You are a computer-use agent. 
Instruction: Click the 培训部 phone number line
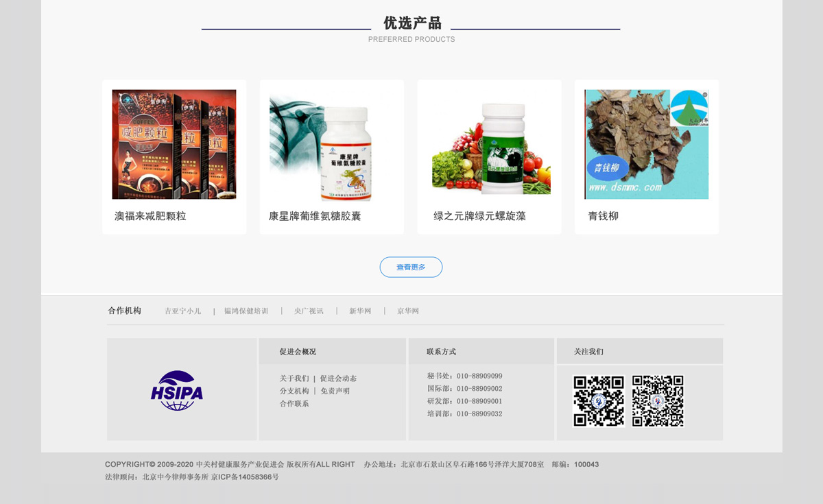(465, 414)
